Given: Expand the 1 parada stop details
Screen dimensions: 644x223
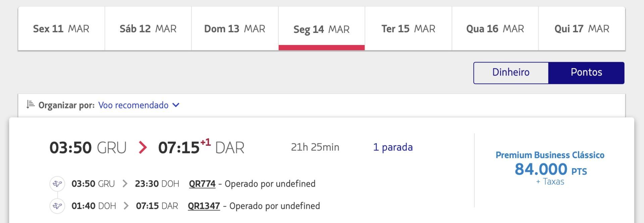Looking at the screenshot, I should 393,147.
